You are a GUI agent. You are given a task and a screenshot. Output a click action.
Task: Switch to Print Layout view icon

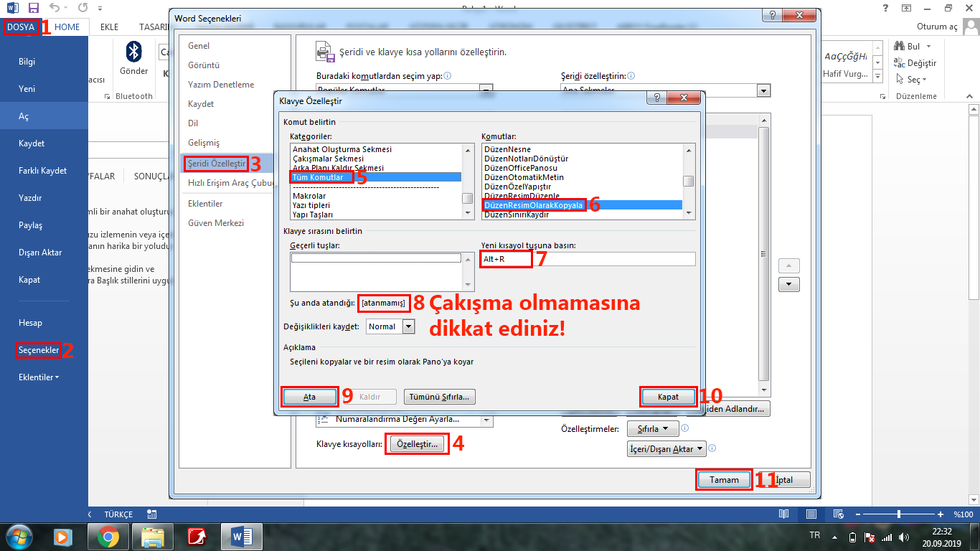(811, 514)
